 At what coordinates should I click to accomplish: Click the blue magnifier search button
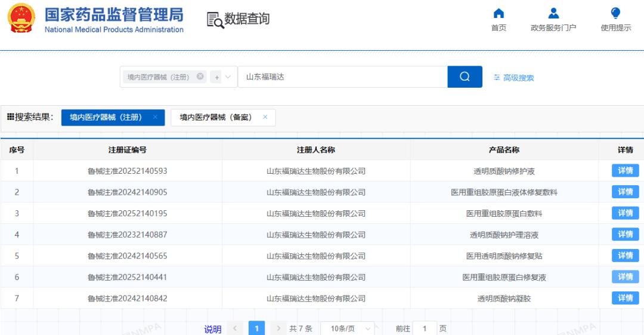[x=465, y=77]
